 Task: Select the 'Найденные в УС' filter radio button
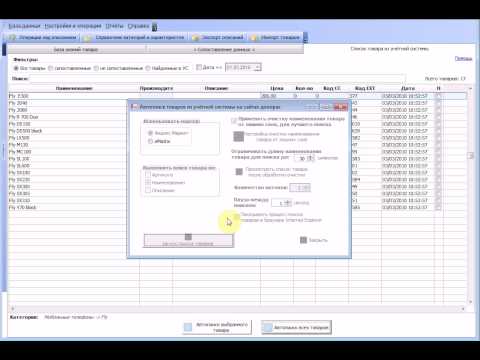point(148,68)
